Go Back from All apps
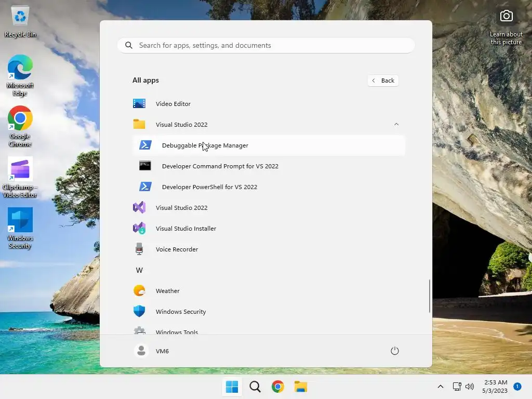The image size is (532, 399). click(x=383, y=81)
